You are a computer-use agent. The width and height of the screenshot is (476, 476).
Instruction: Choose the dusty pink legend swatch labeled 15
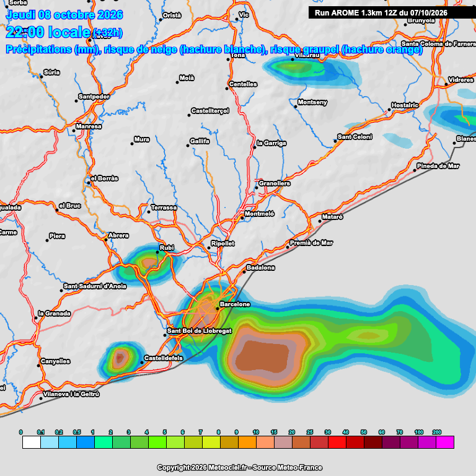[283, 442]
